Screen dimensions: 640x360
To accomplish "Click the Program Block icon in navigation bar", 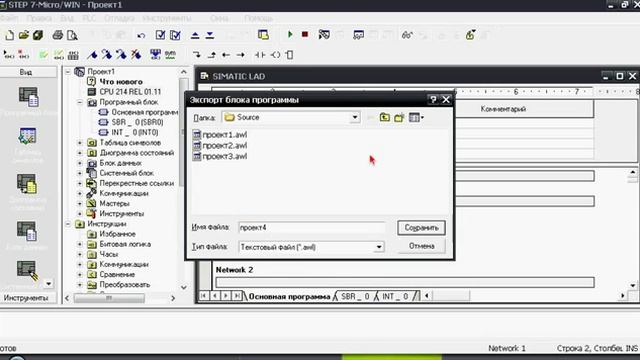I will (28, 97).
